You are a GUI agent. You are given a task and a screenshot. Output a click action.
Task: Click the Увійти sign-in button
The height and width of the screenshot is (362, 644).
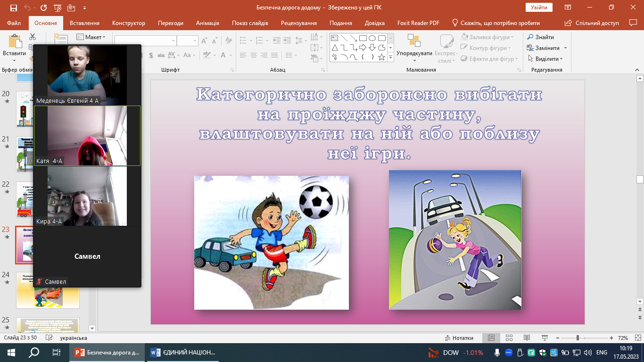[x=538, y=8]
